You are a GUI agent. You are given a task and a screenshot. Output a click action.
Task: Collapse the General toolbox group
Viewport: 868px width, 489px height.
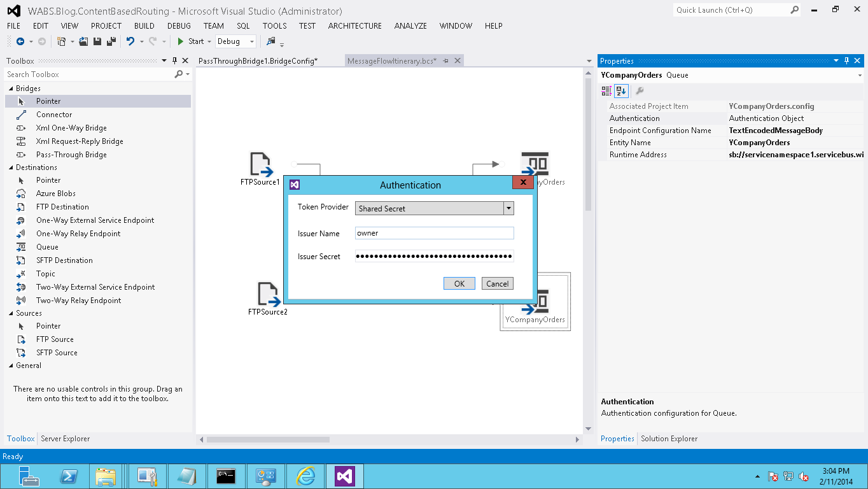11,365
